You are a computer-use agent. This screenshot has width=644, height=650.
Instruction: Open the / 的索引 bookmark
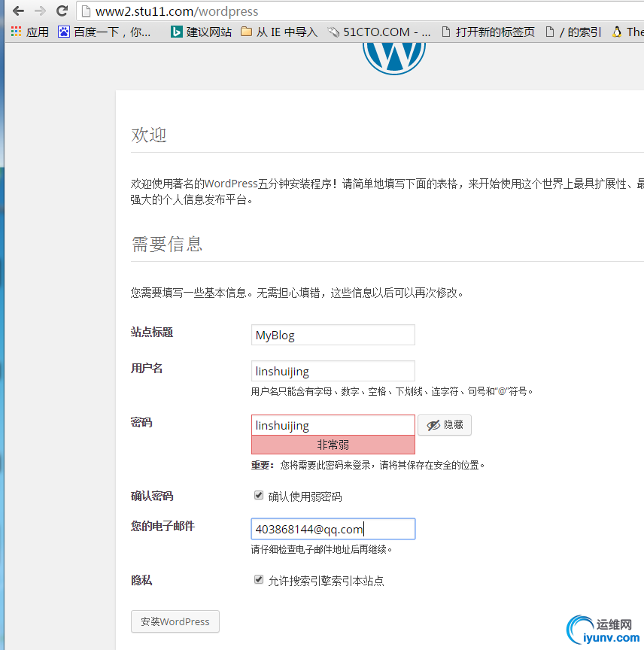coord(573,32)
